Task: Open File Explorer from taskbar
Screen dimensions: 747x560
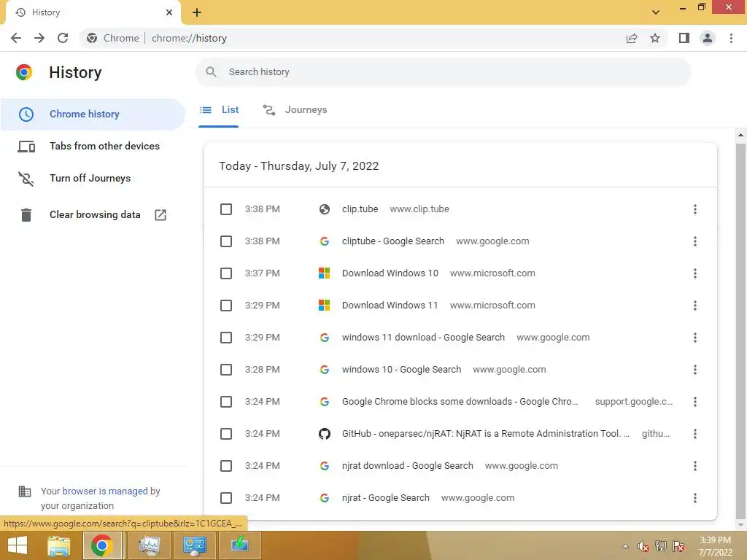Action: point(58,545)
